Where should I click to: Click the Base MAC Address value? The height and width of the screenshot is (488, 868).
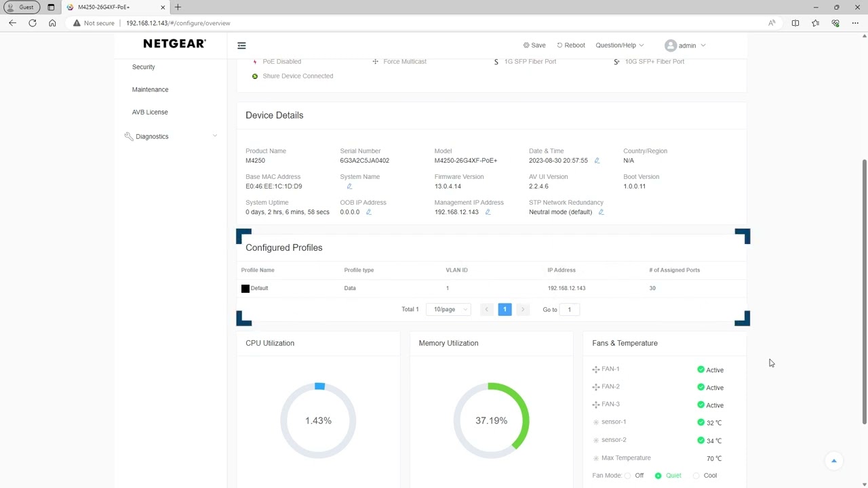[273, 186]
